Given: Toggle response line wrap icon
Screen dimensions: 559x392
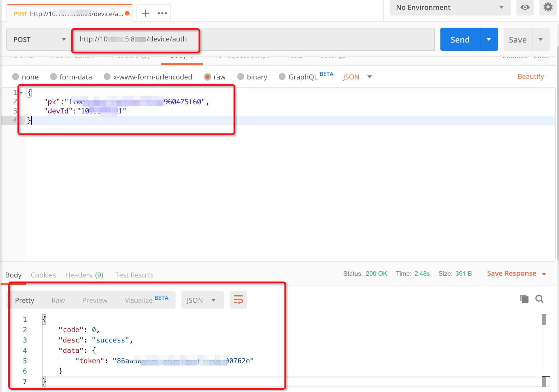Looking at the screenshot, I should click(x=238, y=300).
